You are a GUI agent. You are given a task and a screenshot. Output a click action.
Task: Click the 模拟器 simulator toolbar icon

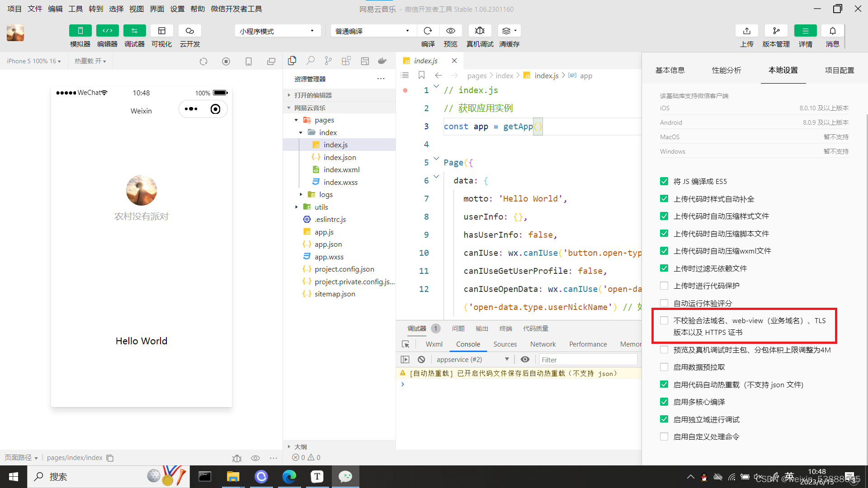click(80, 31)
